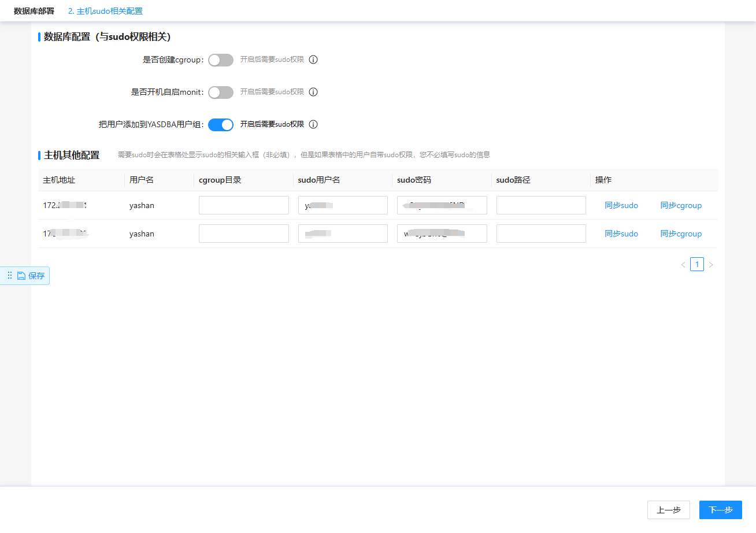This screenshot has width=756, height=533.
Task: Click the drag handle on the save widget
Action: pos(10,276)
